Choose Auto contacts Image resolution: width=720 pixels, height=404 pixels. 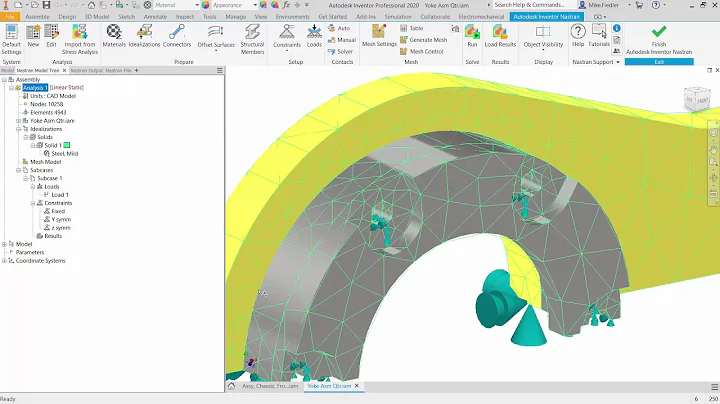point(339,28)
